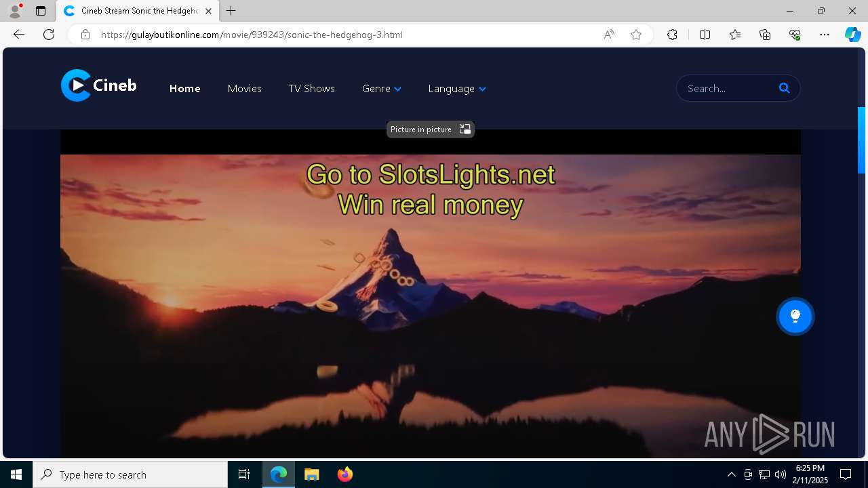Refresh the current page
Viewport: 868px width, 488px height.
pyautogui.click(x=49, y=35)
